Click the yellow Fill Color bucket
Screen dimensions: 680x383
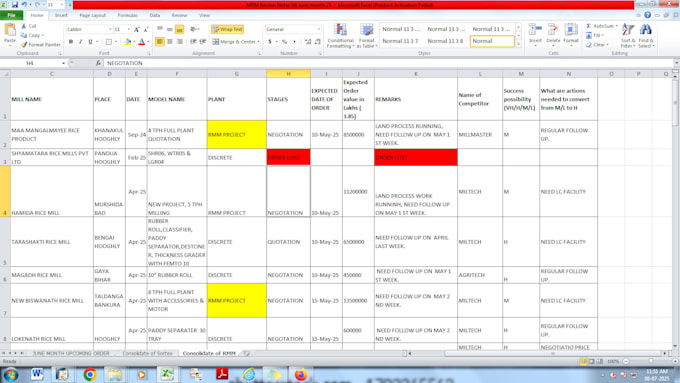(x=128, y=42)
